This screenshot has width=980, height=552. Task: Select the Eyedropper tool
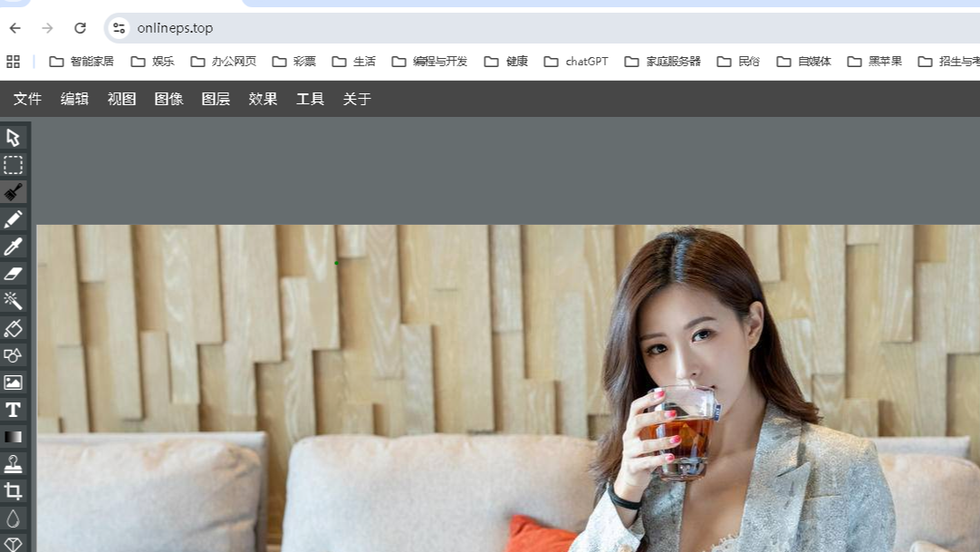13,247
